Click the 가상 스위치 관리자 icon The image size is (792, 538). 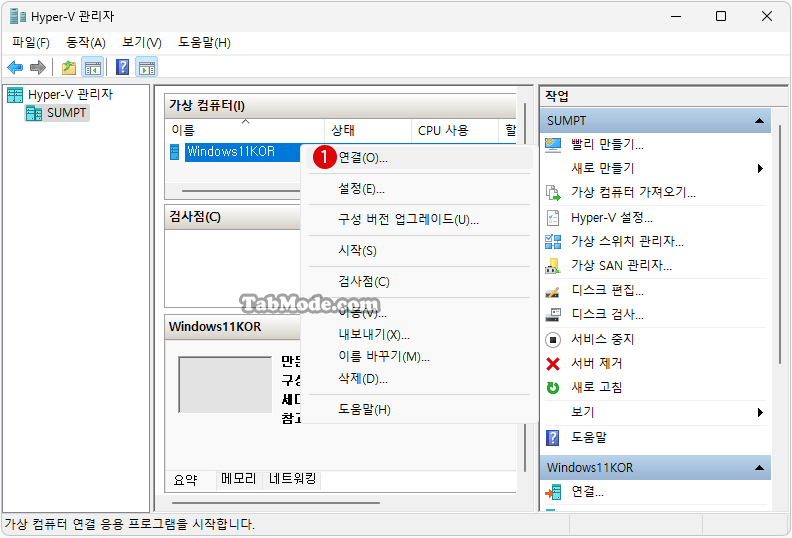pos(553,242)
